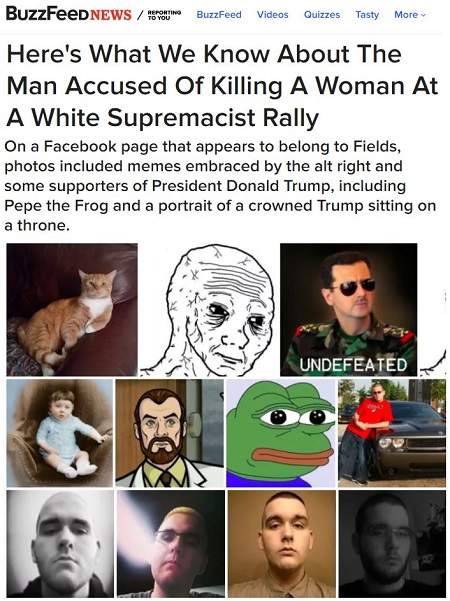Screen dimensions: 450x601
Task: Open the Tasty nav link
Action: pos(367,15)
